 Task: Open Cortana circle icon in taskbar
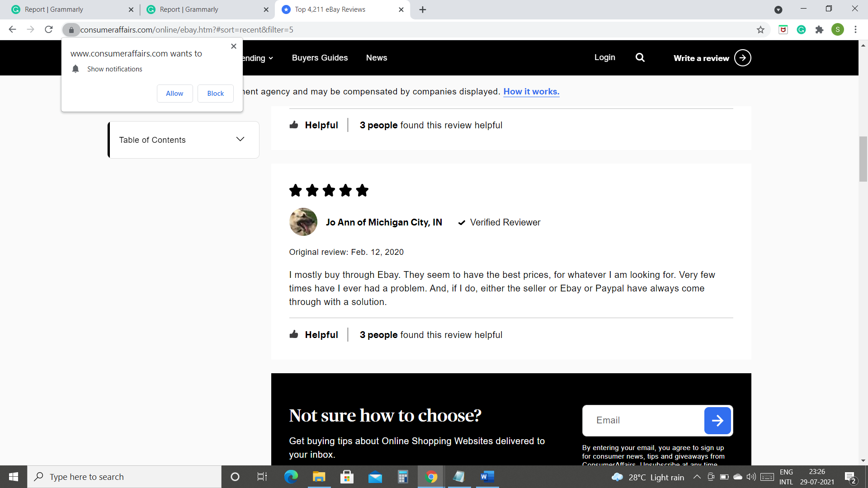tap(235, 477)
